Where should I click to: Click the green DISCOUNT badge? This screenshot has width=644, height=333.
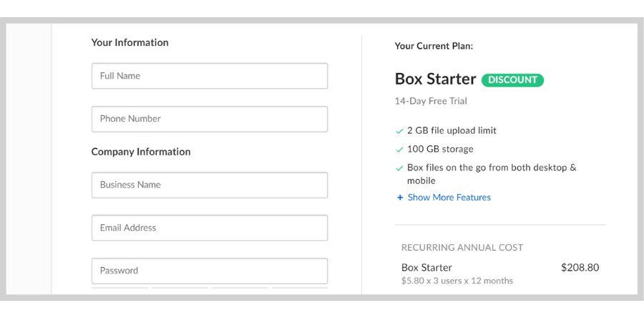point(512,80)
